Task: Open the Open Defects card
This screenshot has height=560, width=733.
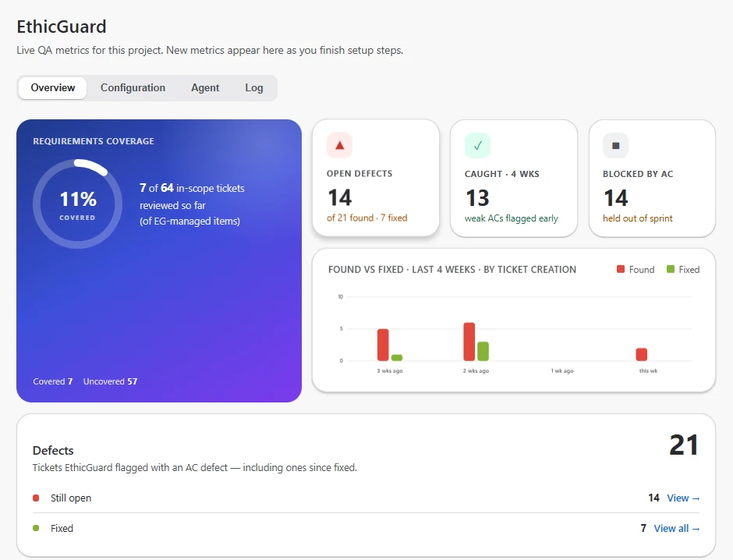Action: click(376, 178)
